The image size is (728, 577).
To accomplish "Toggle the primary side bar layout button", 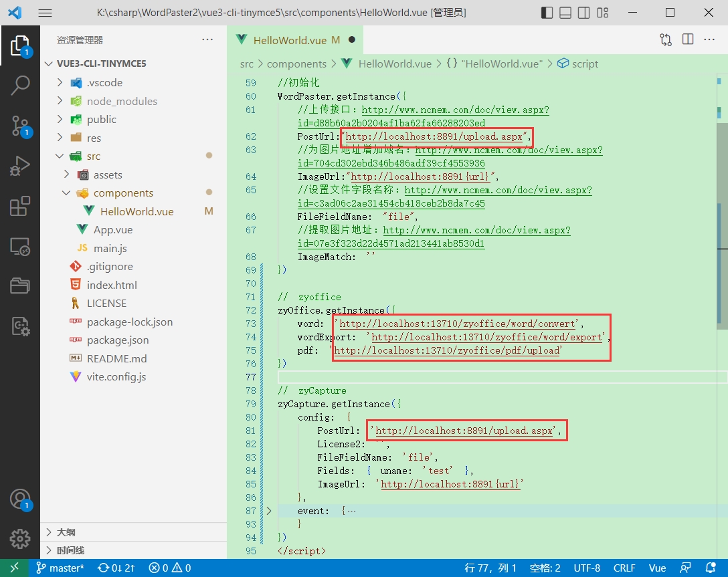I will [547, 13].
